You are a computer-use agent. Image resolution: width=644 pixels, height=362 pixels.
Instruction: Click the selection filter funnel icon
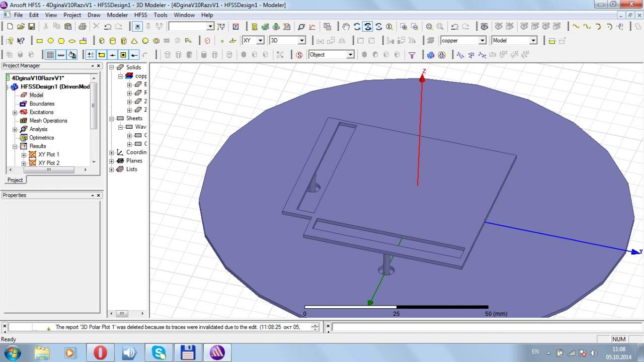[x=412, y=55]
